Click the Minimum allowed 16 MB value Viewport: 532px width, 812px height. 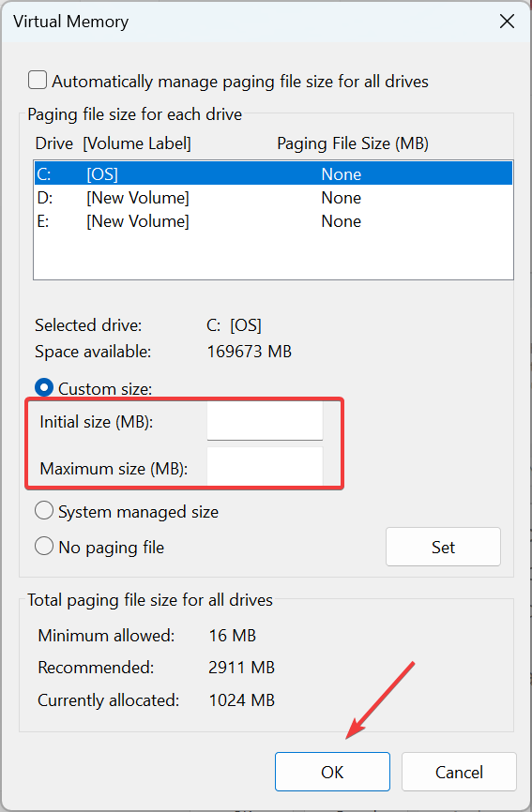coord(233,636)
